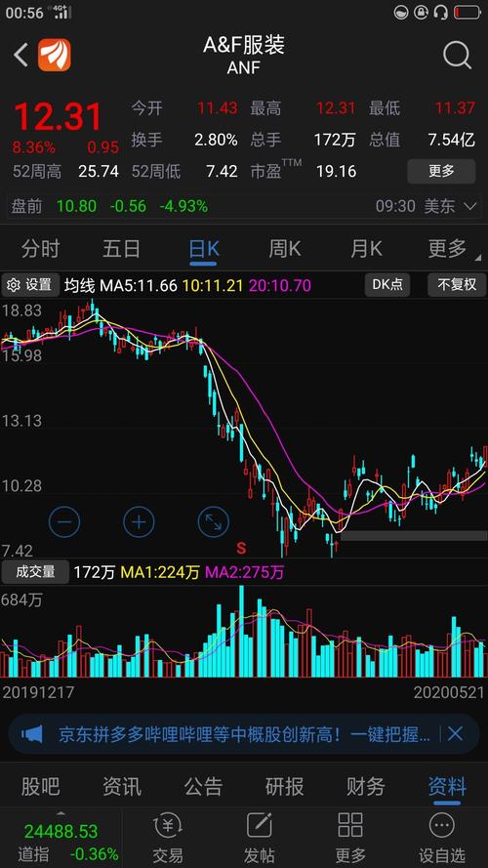
Task: Open 资讯 tab
Action: [122, 786]
